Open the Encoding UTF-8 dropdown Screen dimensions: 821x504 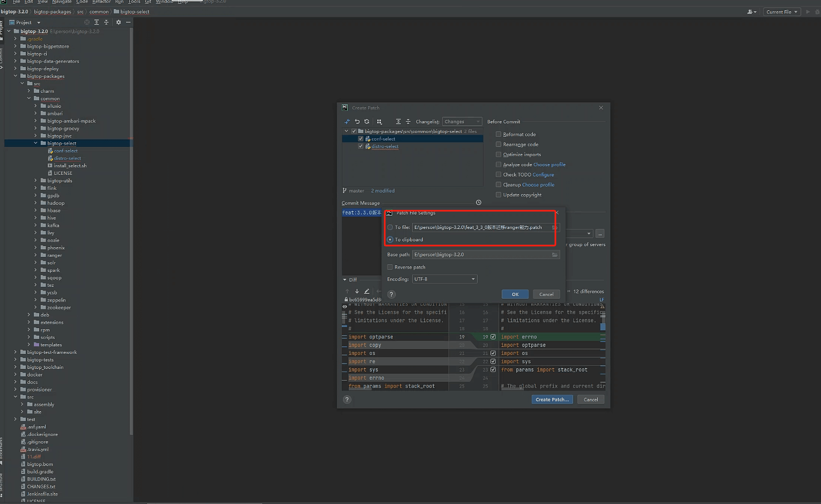tap(444, 279)
